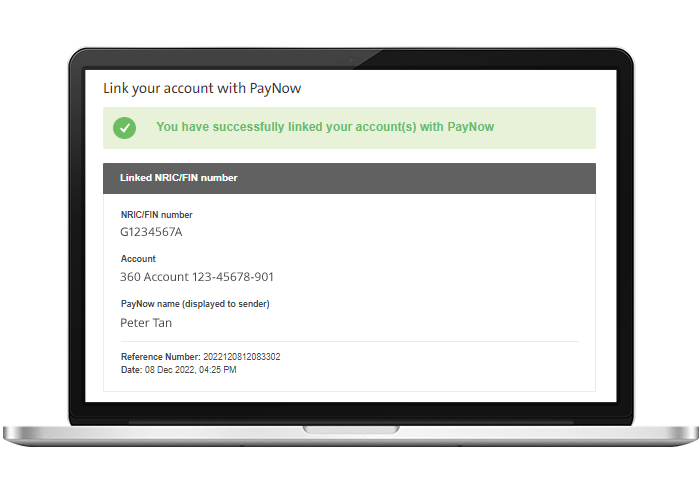Click the divider line above the reference number

(350, 342)
